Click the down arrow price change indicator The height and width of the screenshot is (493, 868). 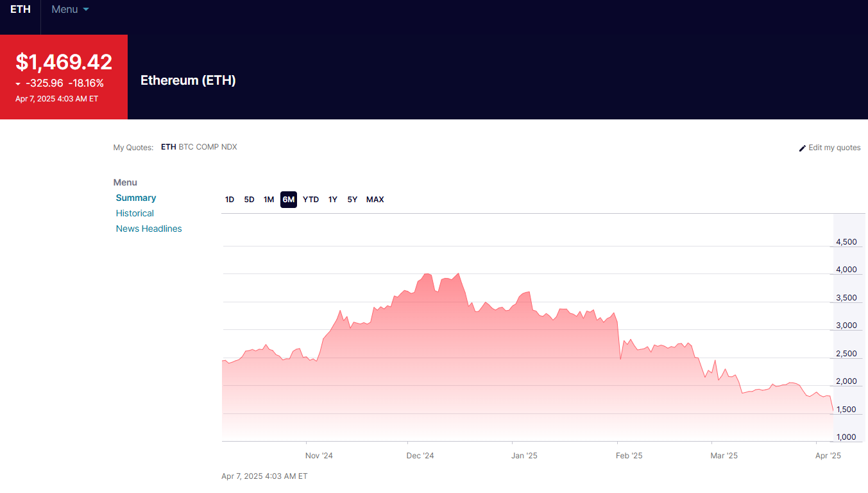tap(18, 84)
